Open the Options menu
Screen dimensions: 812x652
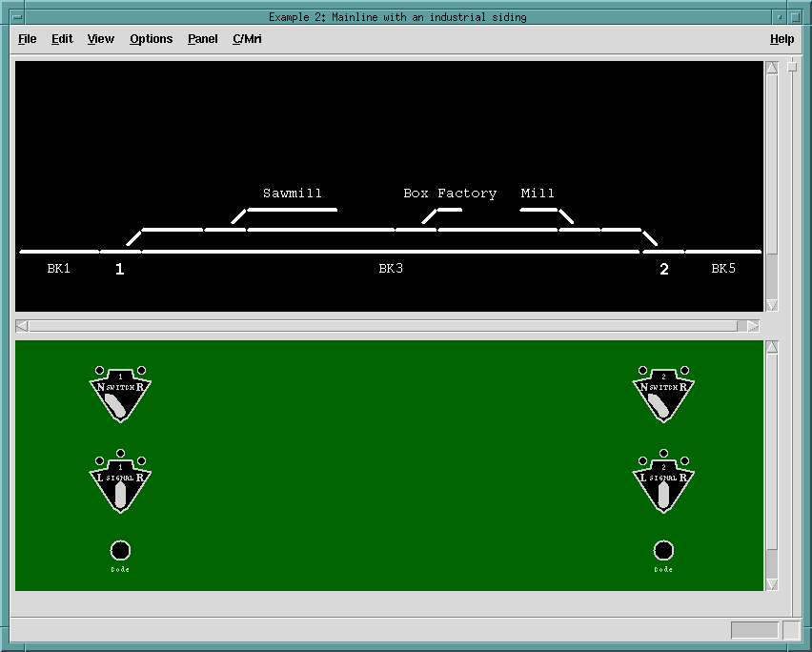(151, 39)
